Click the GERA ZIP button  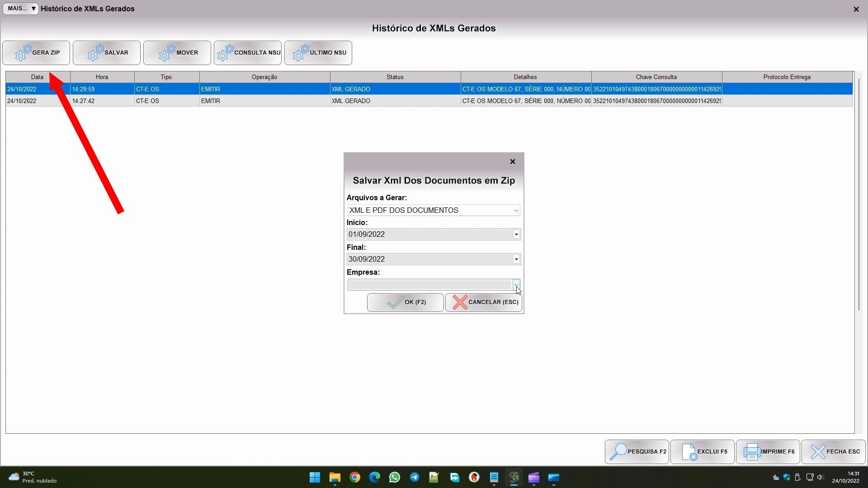[36, 53]
